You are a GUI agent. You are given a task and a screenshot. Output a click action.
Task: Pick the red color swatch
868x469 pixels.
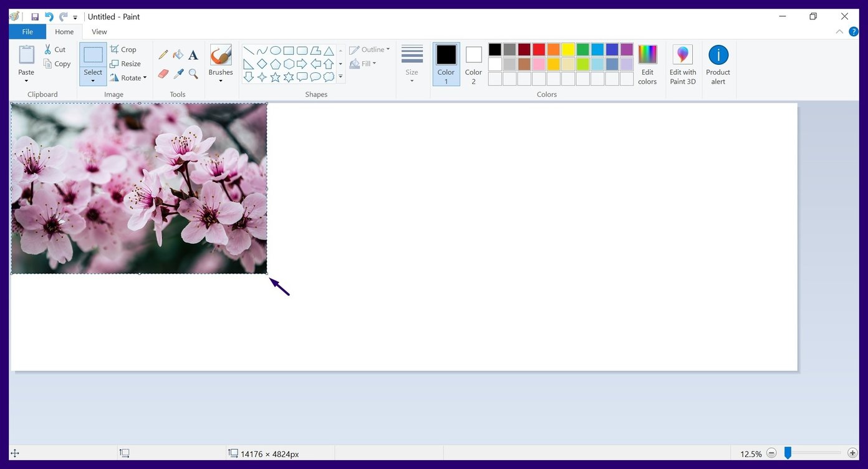click(x=538, y=49)
